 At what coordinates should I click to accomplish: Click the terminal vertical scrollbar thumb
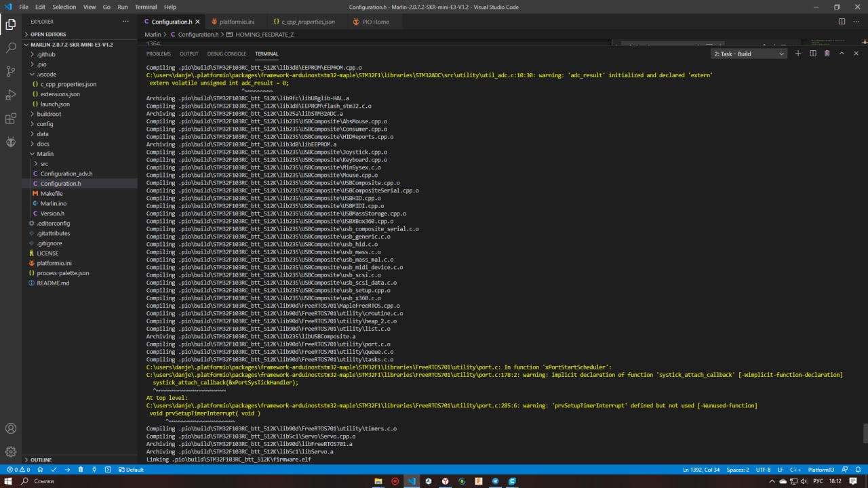click(x=865, y=433)
